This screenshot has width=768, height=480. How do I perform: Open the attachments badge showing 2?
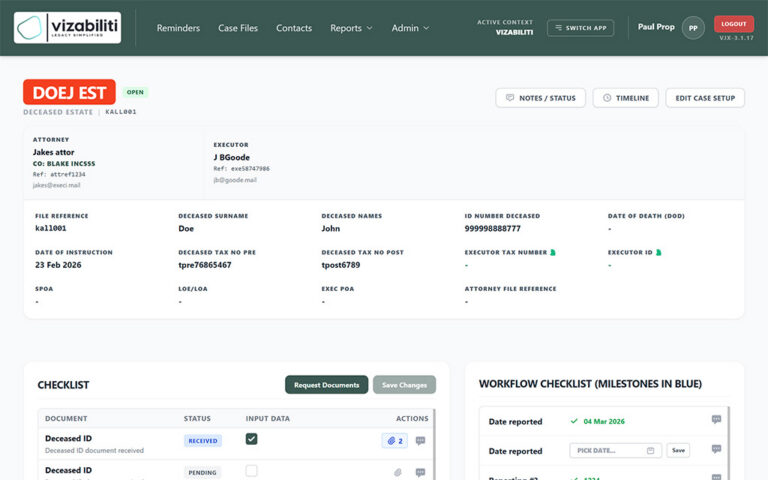point(395,441)
